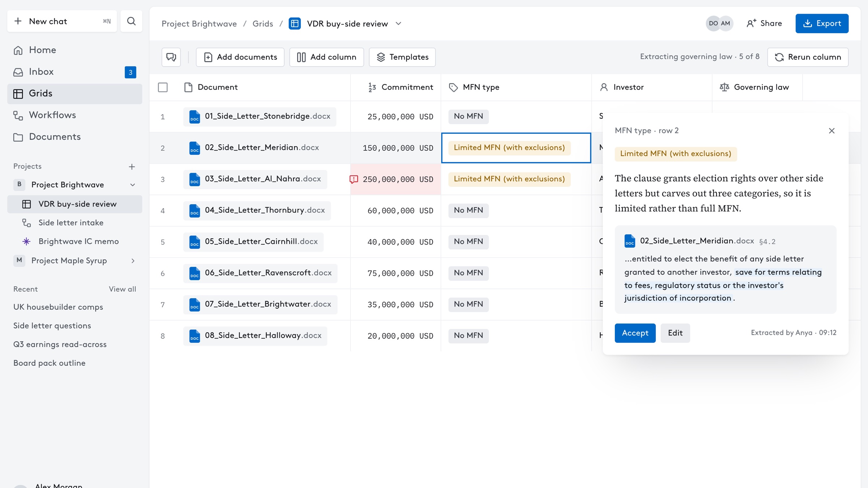This screenshot has height=488, width=868.
Task: Click the Accept button
Action: pyautogui.click(x=635, y=333)
